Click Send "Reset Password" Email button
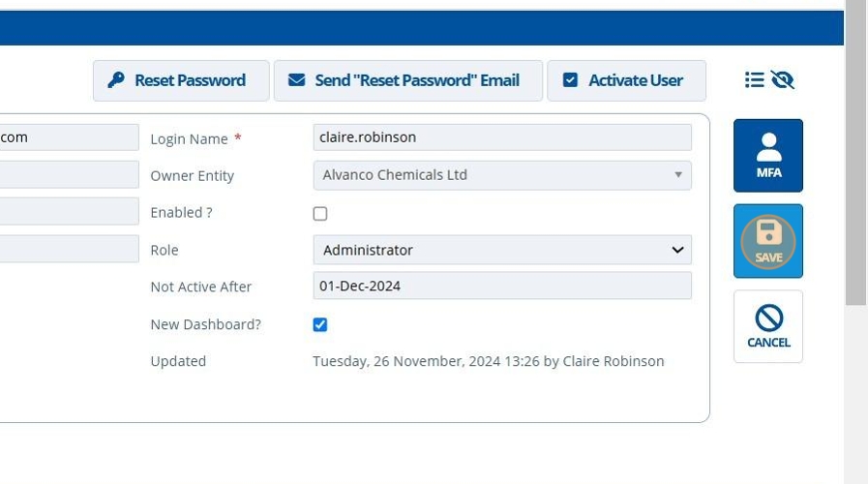The image size is (868, 484). pyautogui.click(x=407, y=80)
